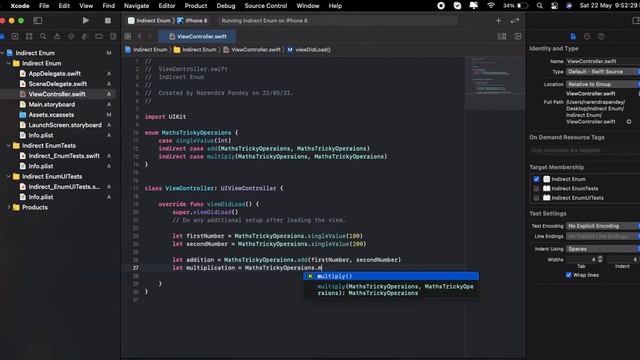Click the Wi-Fi status icon
640x360 pixels.
point(491,6)
